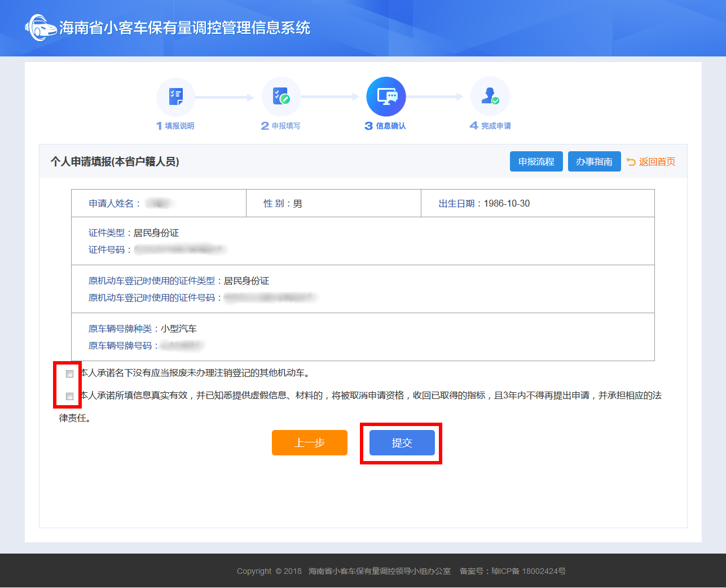Screen dimensions: 726x588
Task: Click the 申报填写 step label
Action: tap(285, 126)
